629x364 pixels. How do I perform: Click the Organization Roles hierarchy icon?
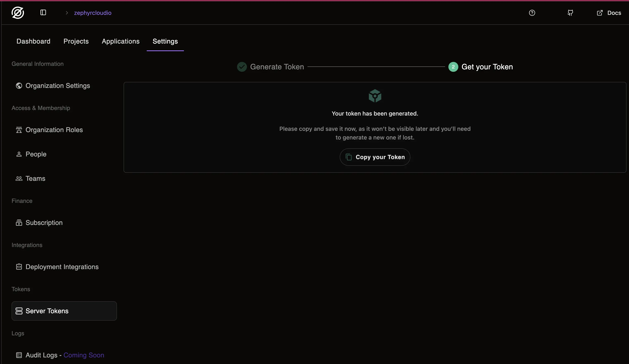pyautogui.click(x=19, y=130)
